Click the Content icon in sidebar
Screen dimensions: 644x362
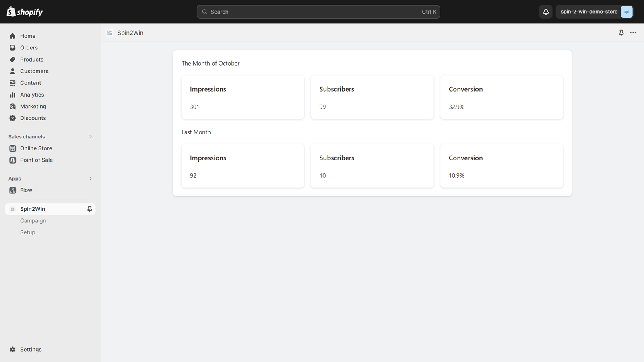tap(12, 82)
